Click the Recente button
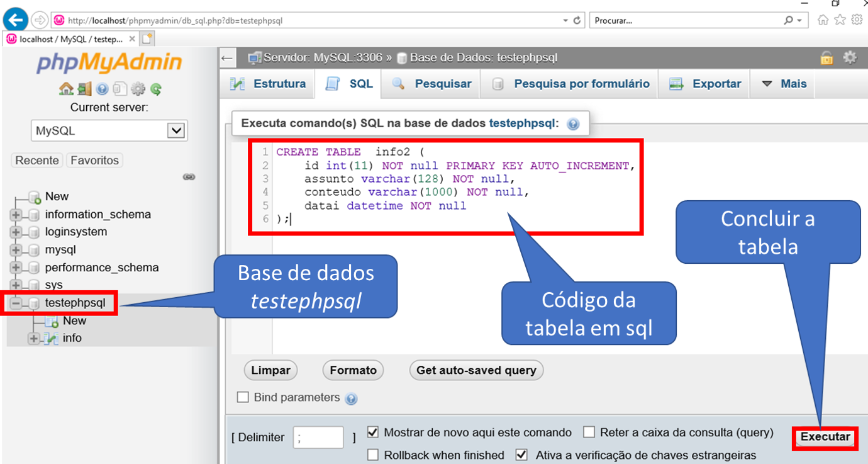The image size is (868, 464). point(37,161)
